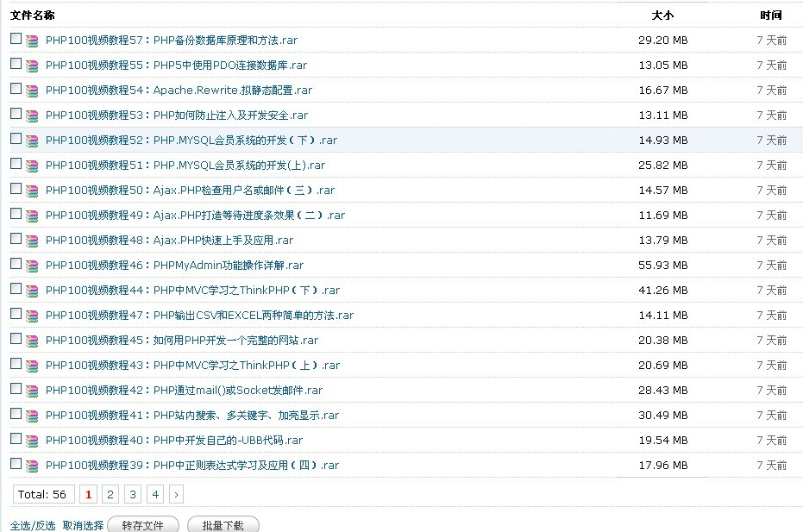Click the 批量下载 button
This screenshot has width=803, height=532.
coord(223,525)
